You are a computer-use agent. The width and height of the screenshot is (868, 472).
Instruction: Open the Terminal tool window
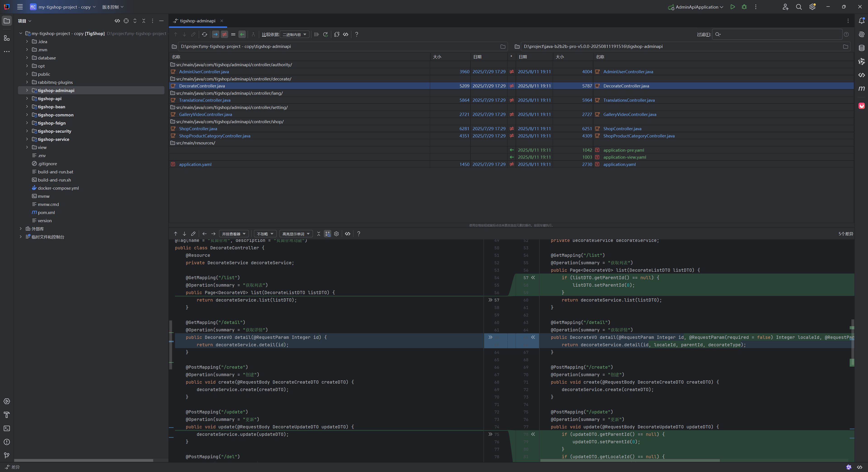[x=7, y=428]
